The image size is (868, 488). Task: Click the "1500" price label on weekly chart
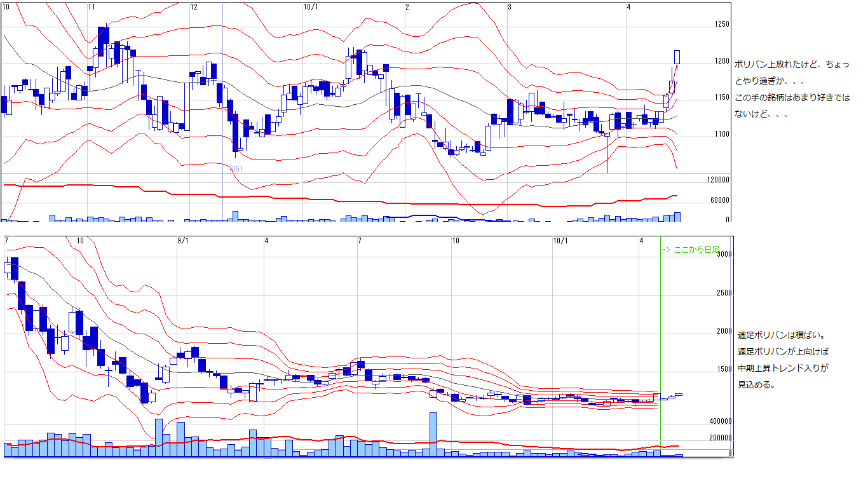click(724, 369)
